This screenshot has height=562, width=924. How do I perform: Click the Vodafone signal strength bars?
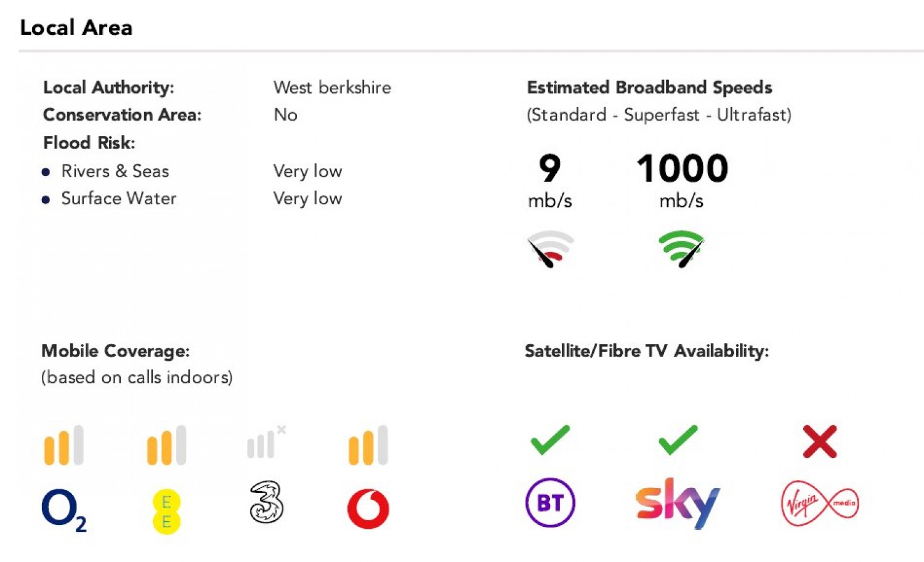(368, 445)
